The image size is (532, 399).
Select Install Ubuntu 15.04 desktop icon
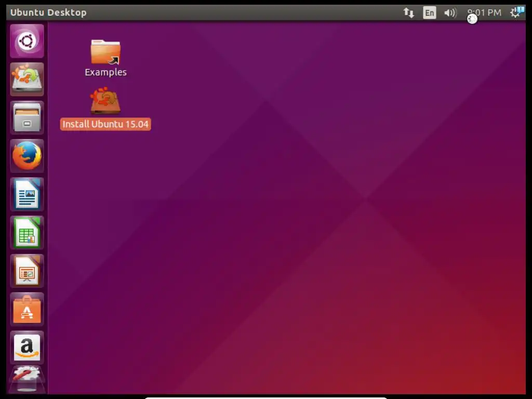[x=105, y=100]
